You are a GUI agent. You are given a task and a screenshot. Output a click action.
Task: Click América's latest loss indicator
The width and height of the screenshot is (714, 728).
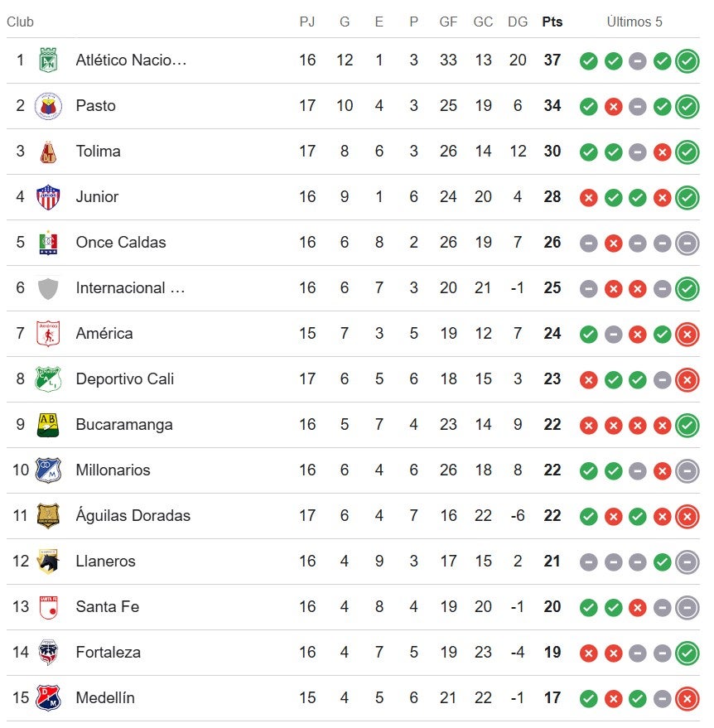tap(687, 334)
